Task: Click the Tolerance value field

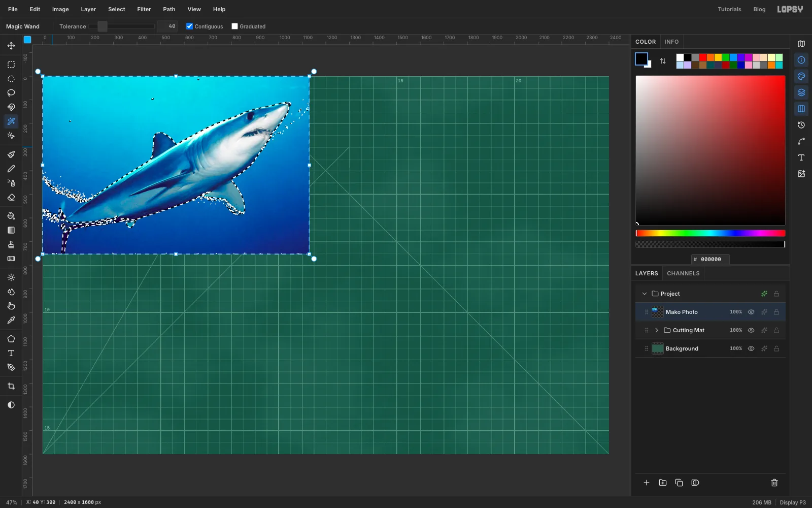Action: pos(167,26)
